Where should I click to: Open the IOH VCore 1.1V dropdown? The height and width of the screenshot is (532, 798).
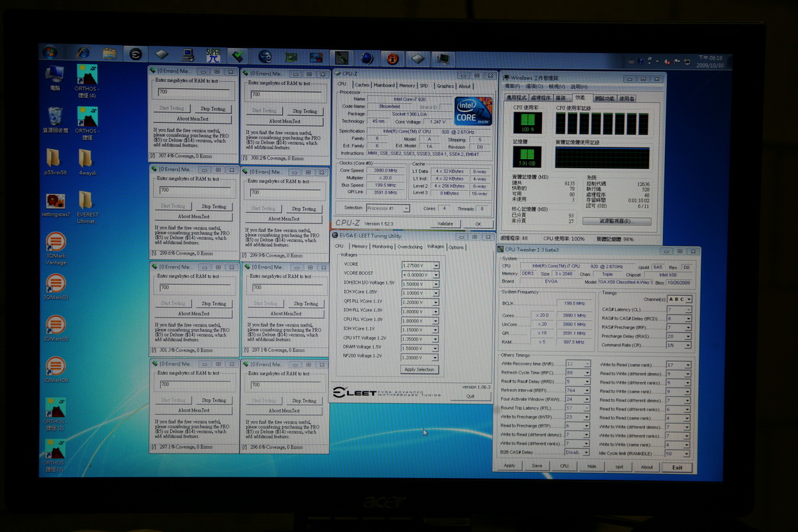point(436,329)
